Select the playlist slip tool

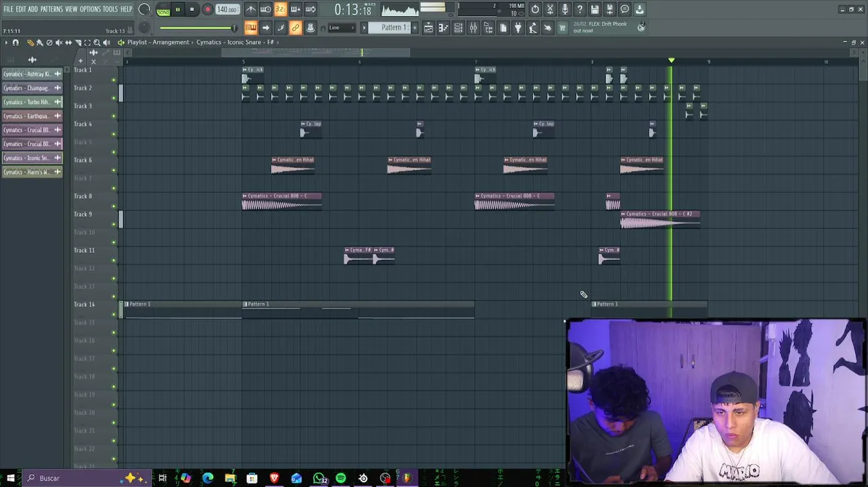pyautogui.click(x=68, y=43)
